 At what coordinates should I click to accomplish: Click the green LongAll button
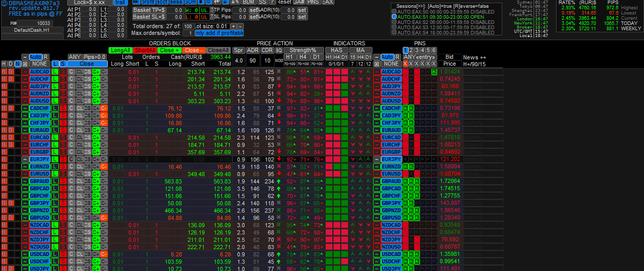point(120,50)
